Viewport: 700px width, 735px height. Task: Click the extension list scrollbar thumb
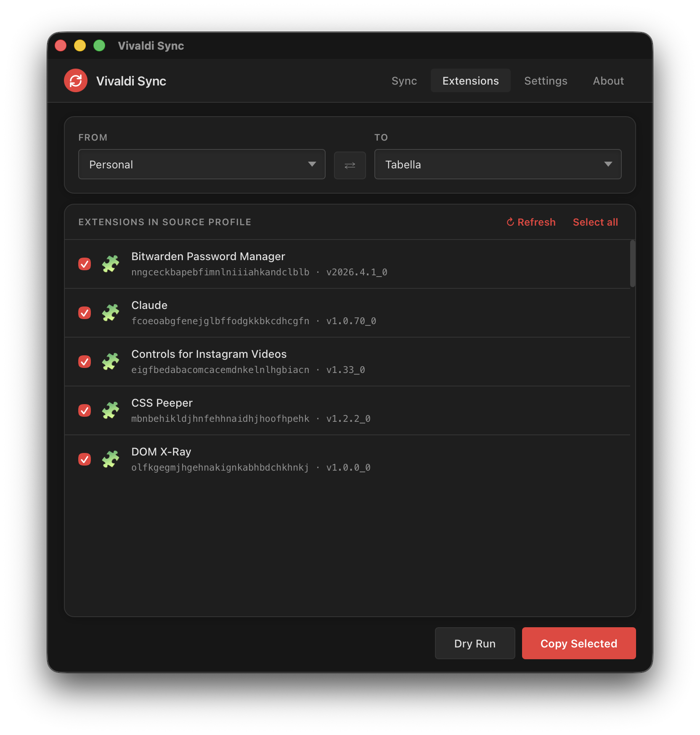pyautogui.click(x=633, y=264)
